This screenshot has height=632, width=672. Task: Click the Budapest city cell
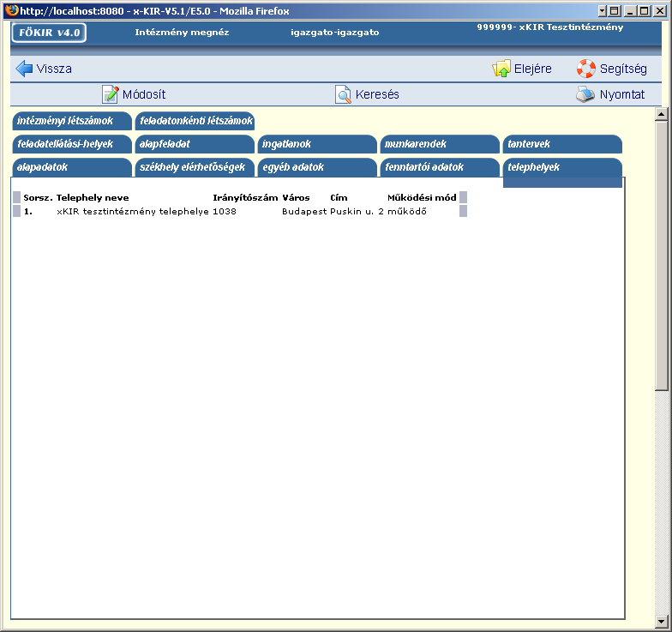[x=304, y=211]
